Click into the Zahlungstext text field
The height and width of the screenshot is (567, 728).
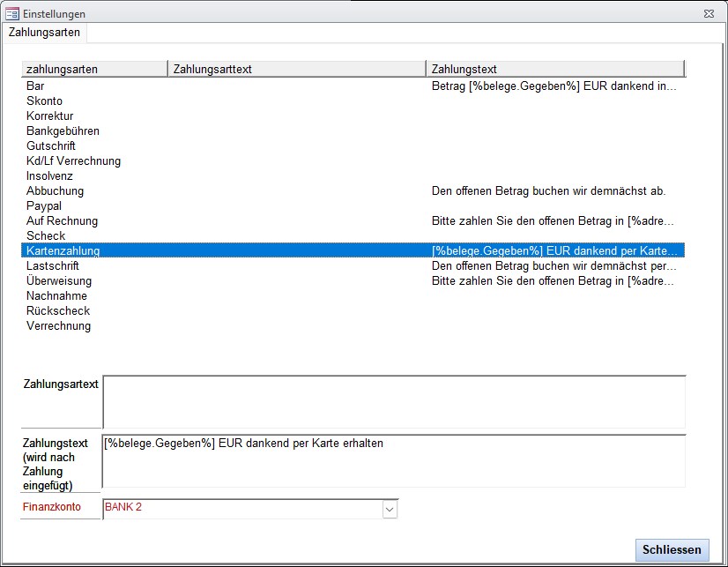[393, 461]
